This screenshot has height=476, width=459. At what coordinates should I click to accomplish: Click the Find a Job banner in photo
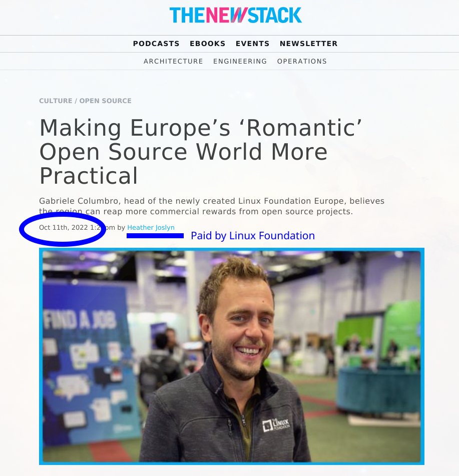coord(80,320)
